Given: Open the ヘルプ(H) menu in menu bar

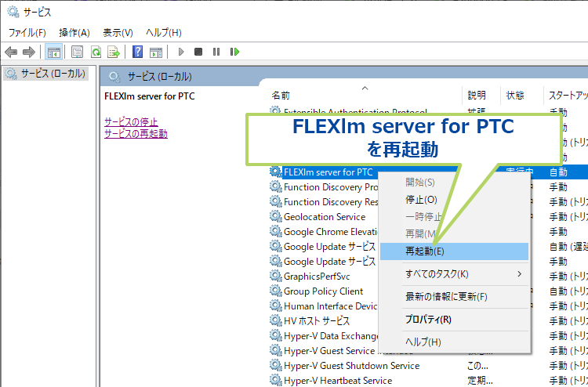Looking at the screenshot, I should (164, 33).
